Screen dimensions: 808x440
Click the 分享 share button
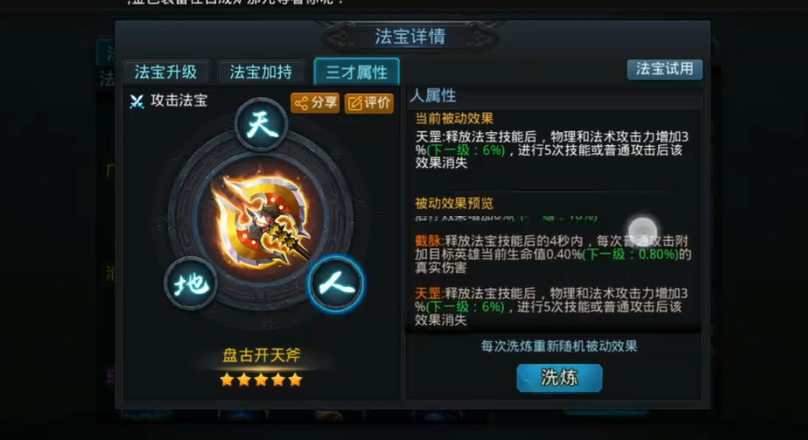(315, 103)
